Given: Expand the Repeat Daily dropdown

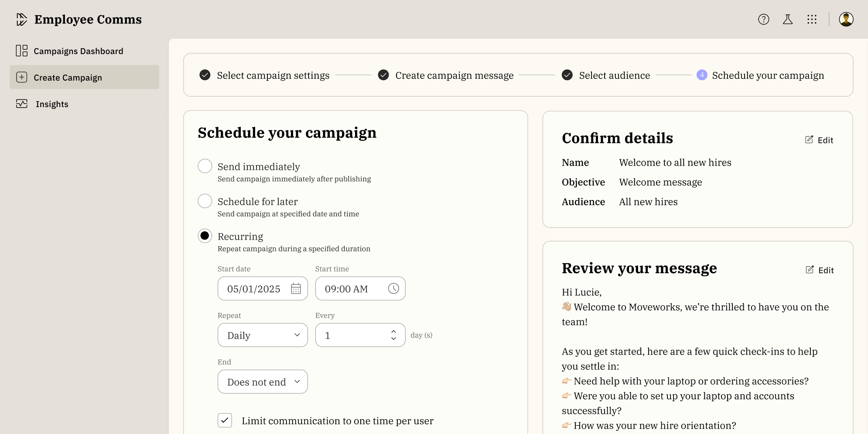Looking at the screenshot, I should click(x=263, y=335).
